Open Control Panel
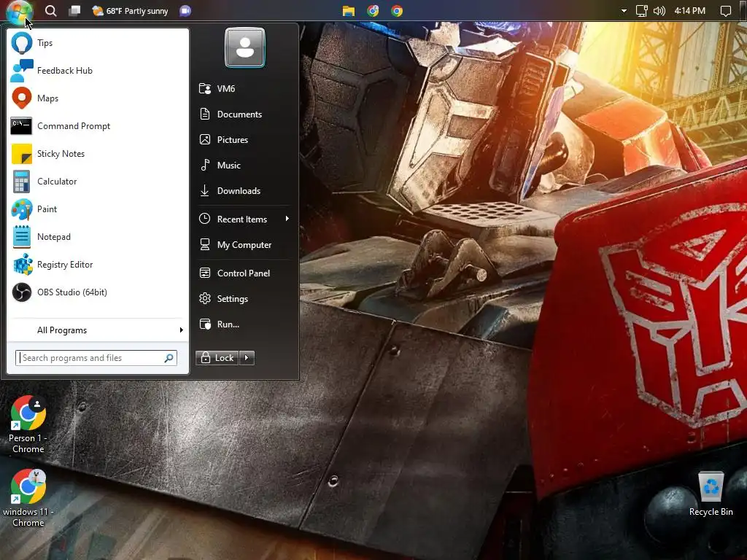Screen dimensions: 747x560 pyautogui.click(x=244, y=273)
